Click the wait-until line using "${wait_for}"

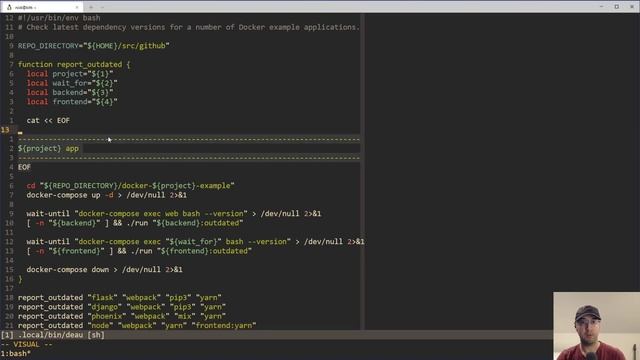pos(196,242)
